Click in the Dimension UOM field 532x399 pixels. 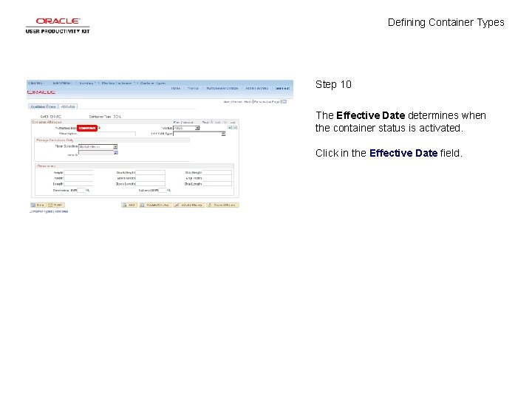[x=81, y=191]
